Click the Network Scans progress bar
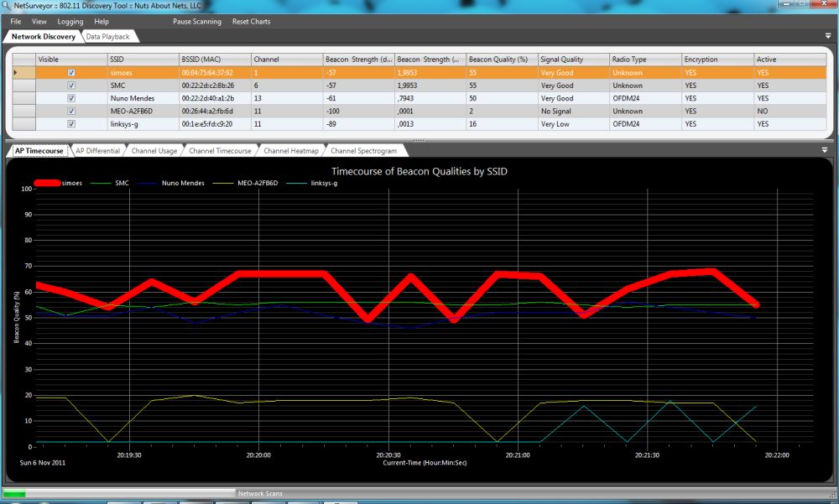The height and width of the screenshot is (504, 839). pos(119,493)
